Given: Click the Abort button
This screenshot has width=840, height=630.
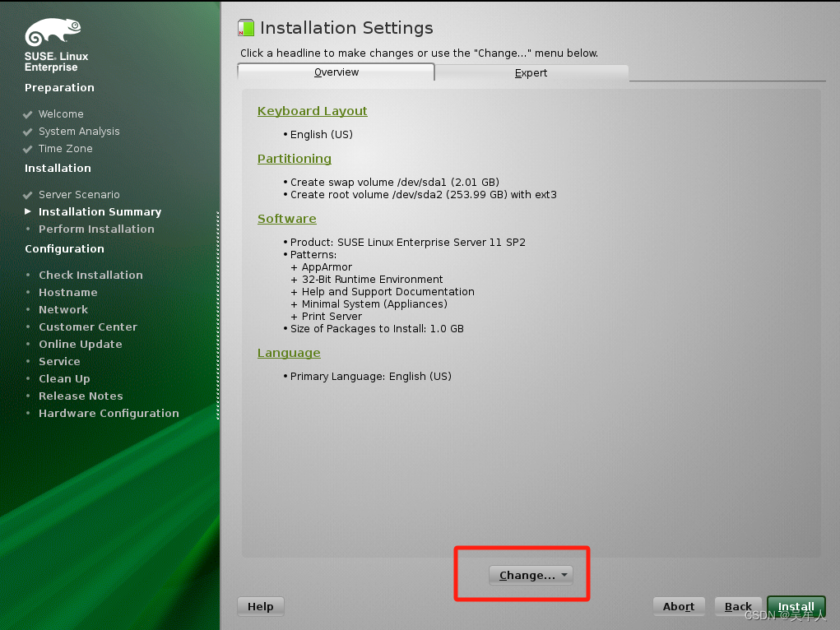Looking at the screenshot, I should [679, 606].
